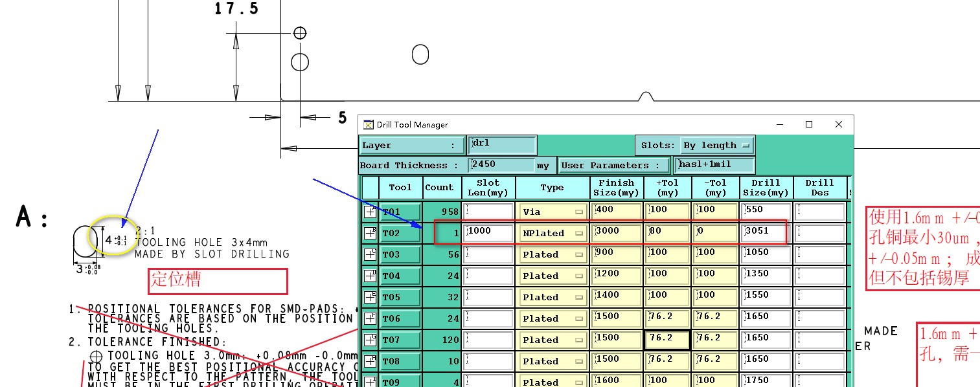Open the Plated Type dropdown for T03
This screenshot has height=387, width=980.
553,254
